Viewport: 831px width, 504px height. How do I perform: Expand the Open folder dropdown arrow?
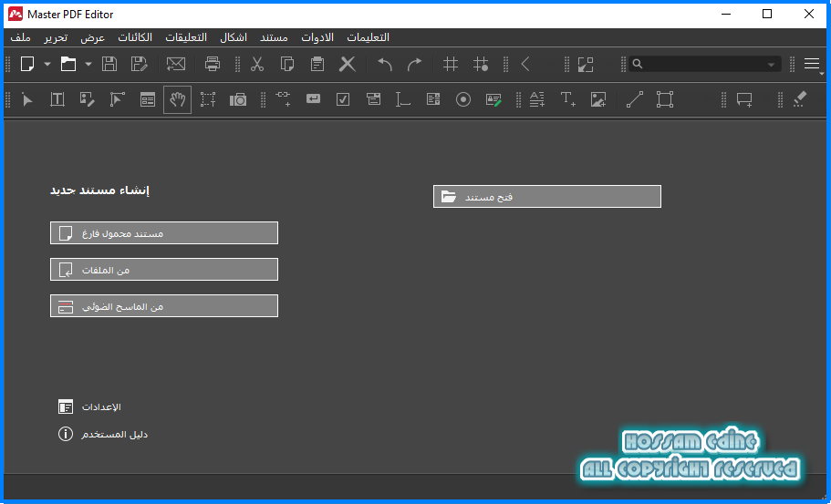[x=88, y=64]
